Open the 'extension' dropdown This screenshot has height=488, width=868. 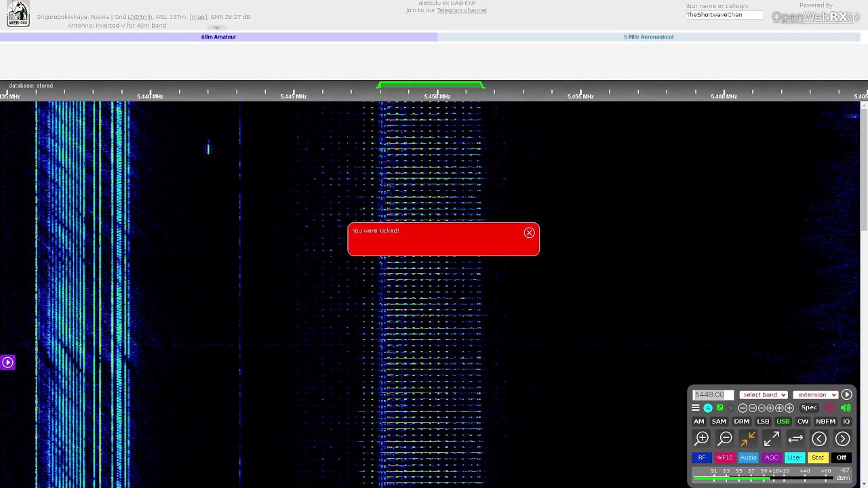pyautogui.click(x=816, y=394)
